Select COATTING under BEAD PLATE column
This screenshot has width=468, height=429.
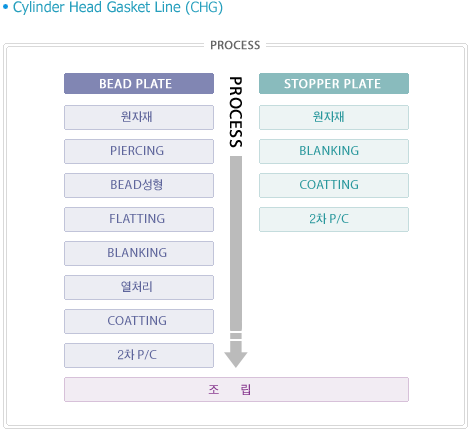(139, 321)
